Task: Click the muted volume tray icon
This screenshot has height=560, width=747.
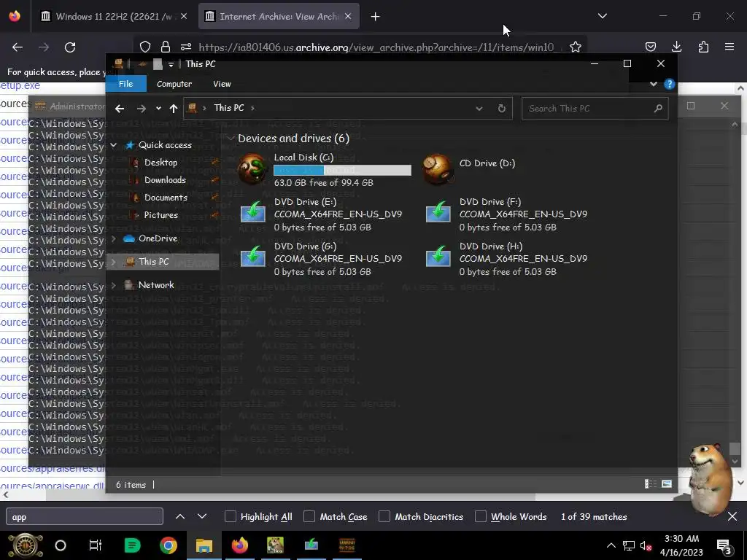Action: 646,545
